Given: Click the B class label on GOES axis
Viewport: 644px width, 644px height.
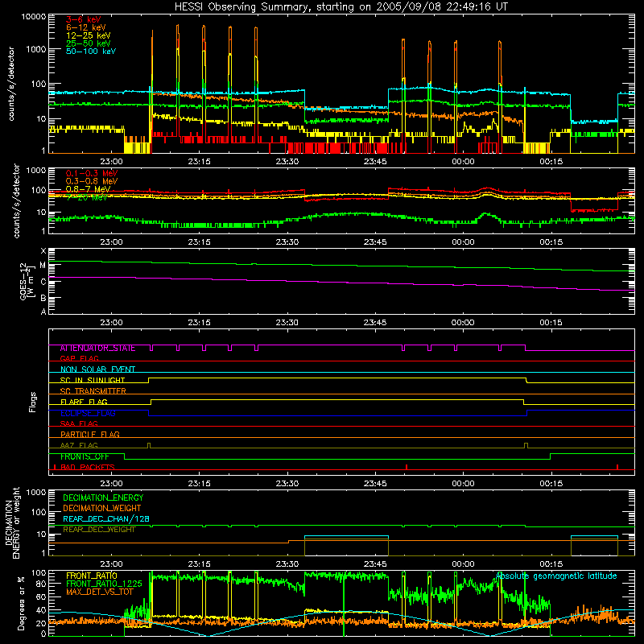Looking at the screenshot, I should 43,298.
